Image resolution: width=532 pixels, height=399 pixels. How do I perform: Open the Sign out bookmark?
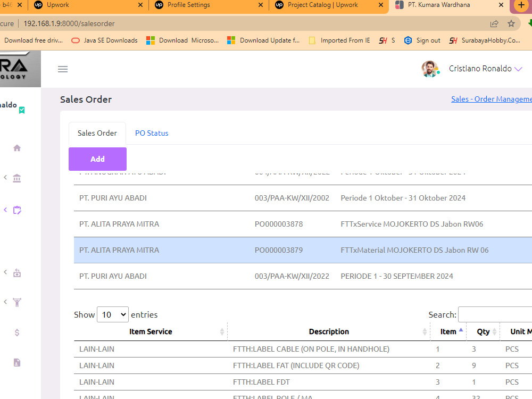point(422,40)
